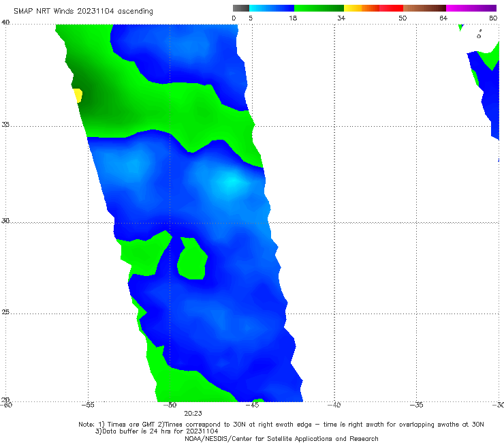Click the color bar label '64'
The image size is (504, 443).
443,18
